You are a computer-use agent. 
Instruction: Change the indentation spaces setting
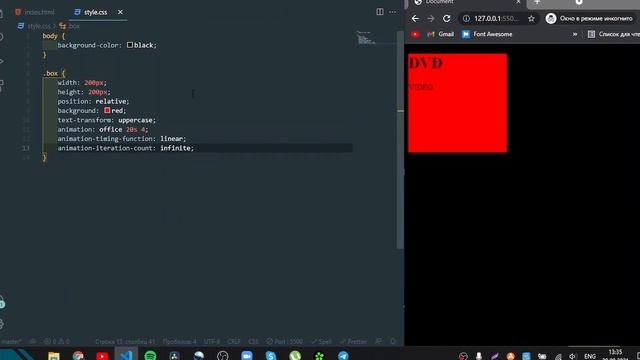click(x=179, y=341)
